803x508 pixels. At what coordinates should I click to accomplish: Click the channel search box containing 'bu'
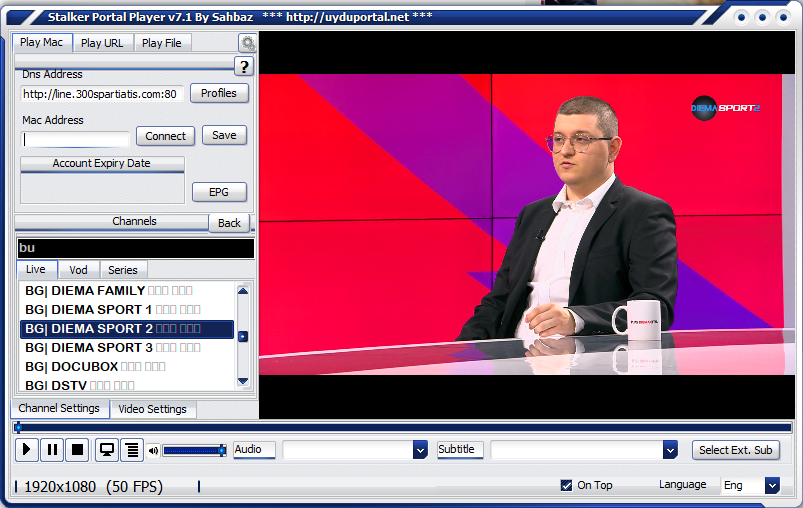[136, 248]
